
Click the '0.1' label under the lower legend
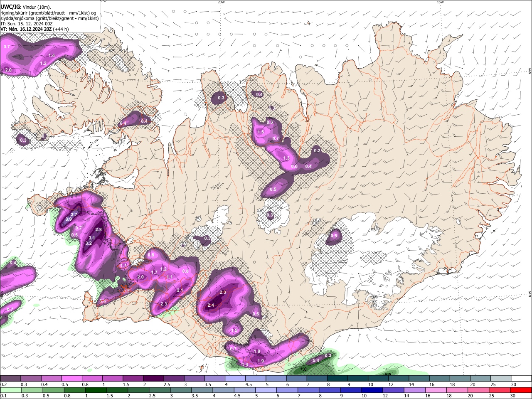(3, 396)
